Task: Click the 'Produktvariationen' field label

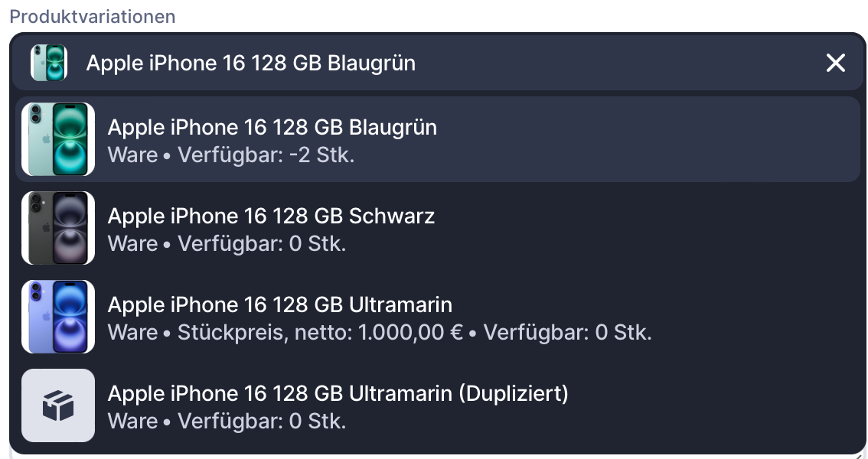Action: (x=93, y=16)
